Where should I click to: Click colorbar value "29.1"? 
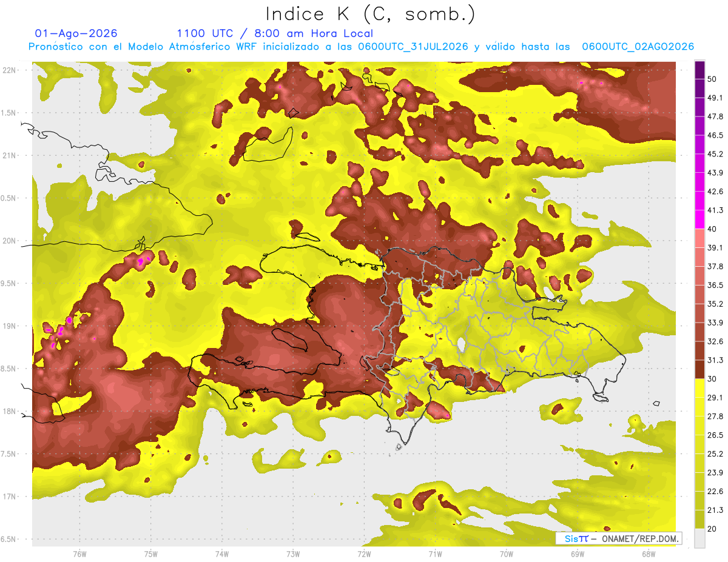[715, 398]
